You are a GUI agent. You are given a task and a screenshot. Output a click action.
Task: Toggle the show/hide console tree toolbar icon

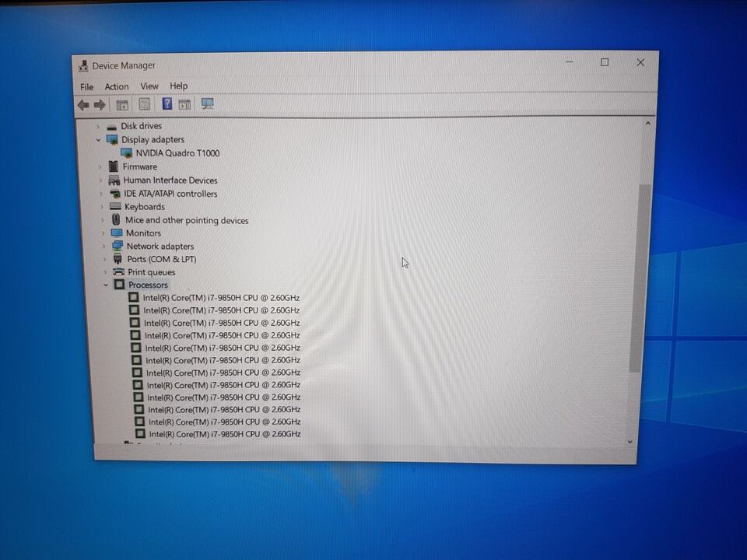(x=122, y=105)
